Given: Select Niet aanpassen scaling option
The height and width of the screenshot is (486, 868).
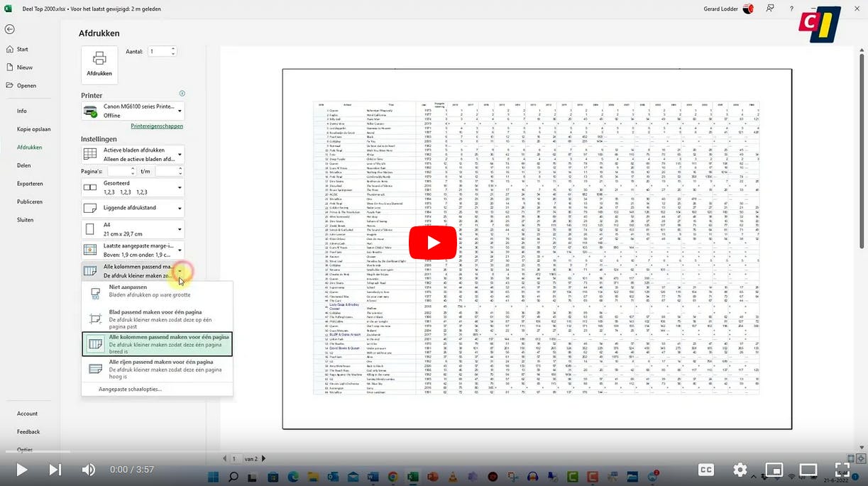Looking at the screenshot, I should 157,291.
